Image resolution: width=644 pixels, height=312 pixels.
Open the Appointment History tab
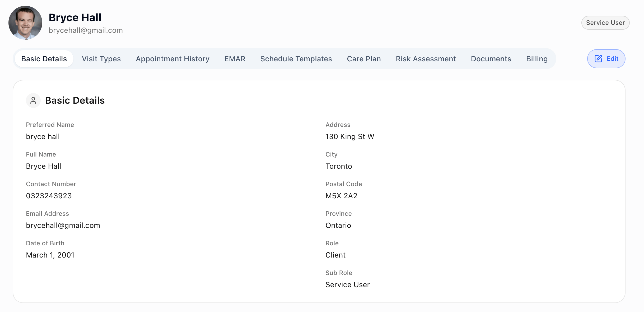[172, 59]
